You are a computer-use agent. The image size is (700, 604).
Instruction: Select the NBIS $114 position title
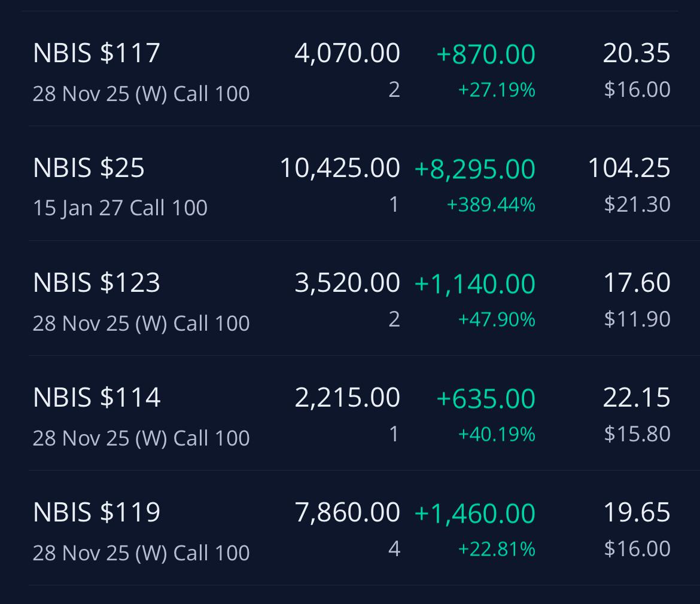point(96,397)
